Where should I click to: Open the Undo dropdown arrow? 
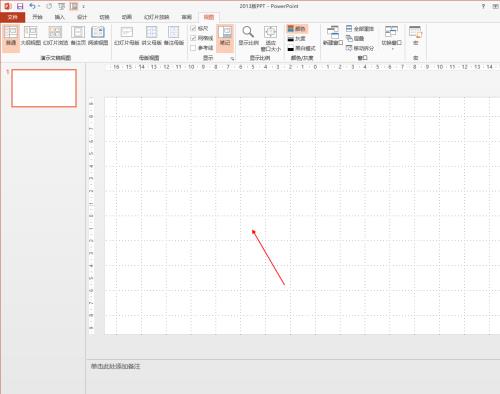pos(39,6)
